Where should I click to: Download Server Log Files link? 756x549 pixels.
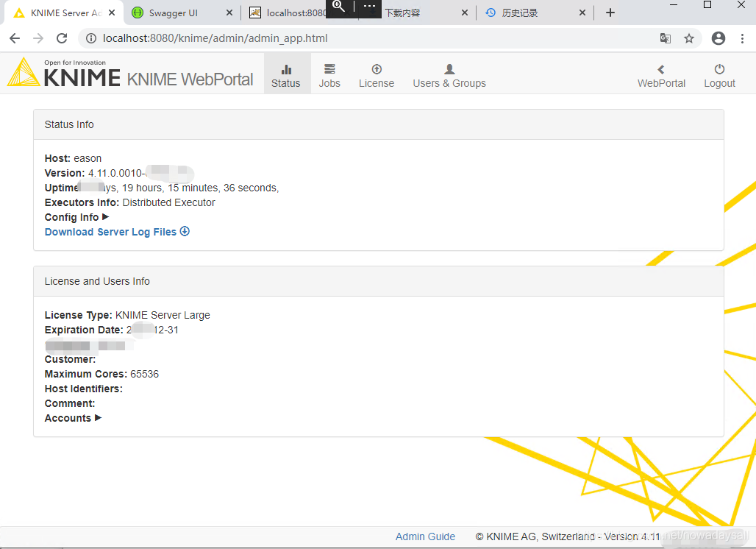(110, 232)
